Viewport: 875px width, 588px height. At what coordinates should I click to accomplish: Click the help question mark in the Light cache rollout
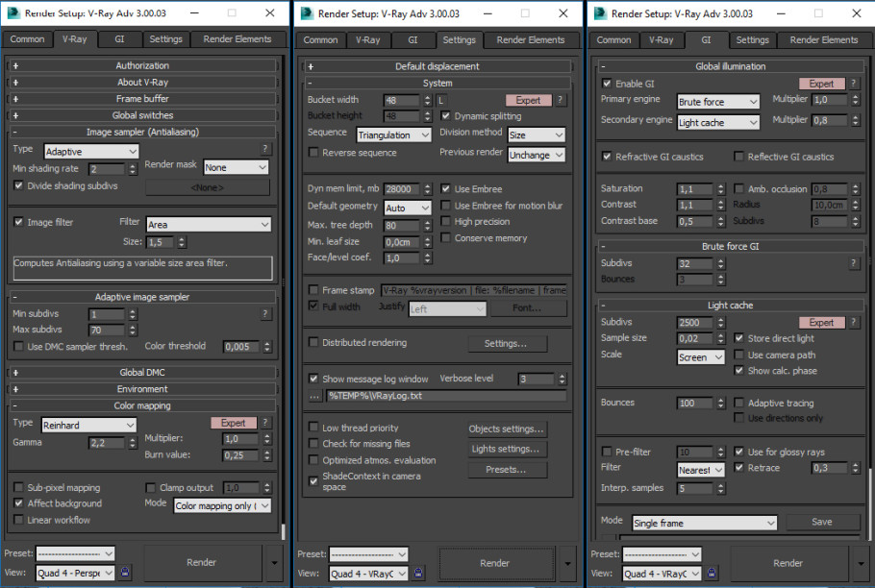tap(853, 322)
